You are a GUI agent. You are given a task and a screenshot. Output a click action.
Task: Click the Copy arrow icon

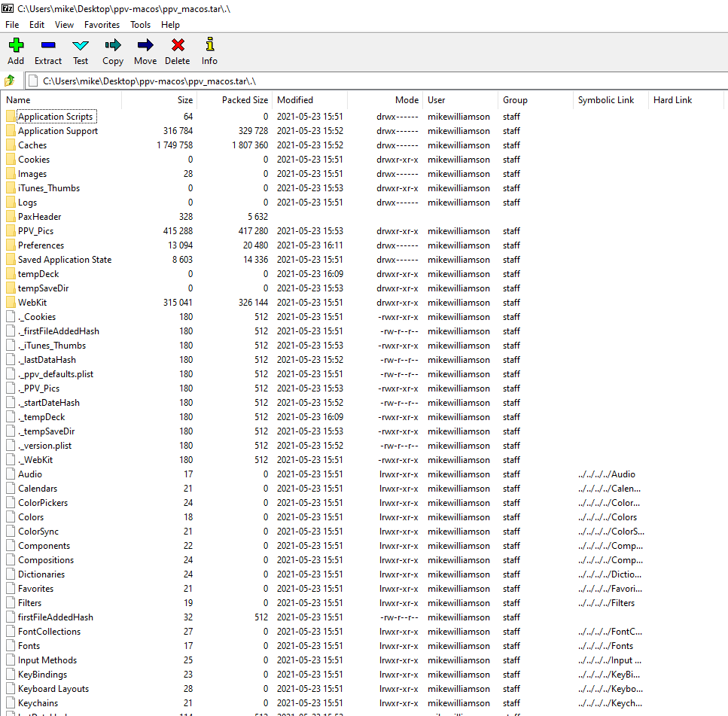click(113, 46)
